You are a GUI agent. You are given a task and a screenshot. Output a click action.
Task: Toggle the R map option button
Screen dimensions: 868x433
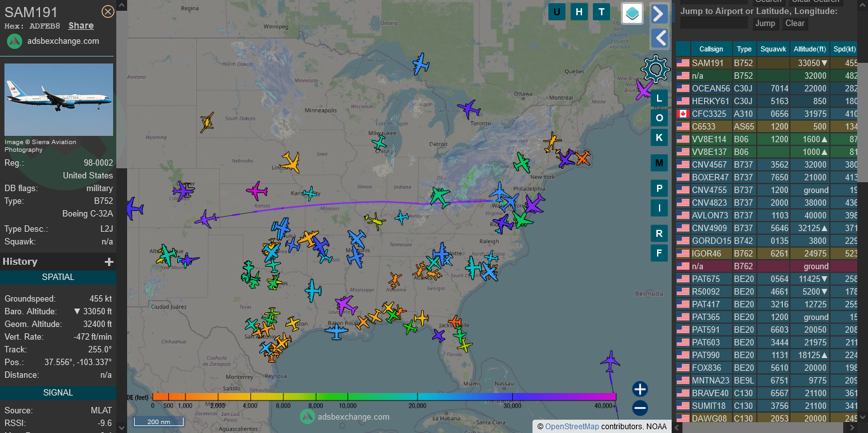click(659, 234)
